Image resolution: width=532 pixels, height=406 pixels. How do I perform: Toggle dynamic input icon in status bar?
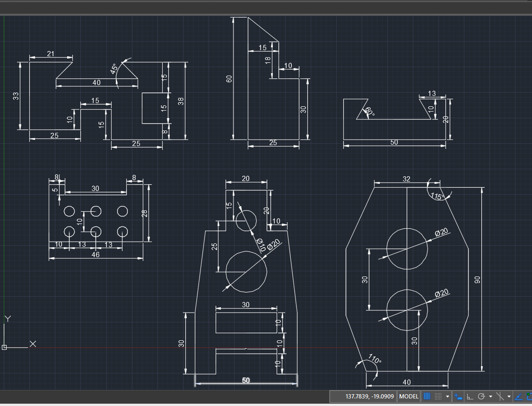(x=458, y=396)
